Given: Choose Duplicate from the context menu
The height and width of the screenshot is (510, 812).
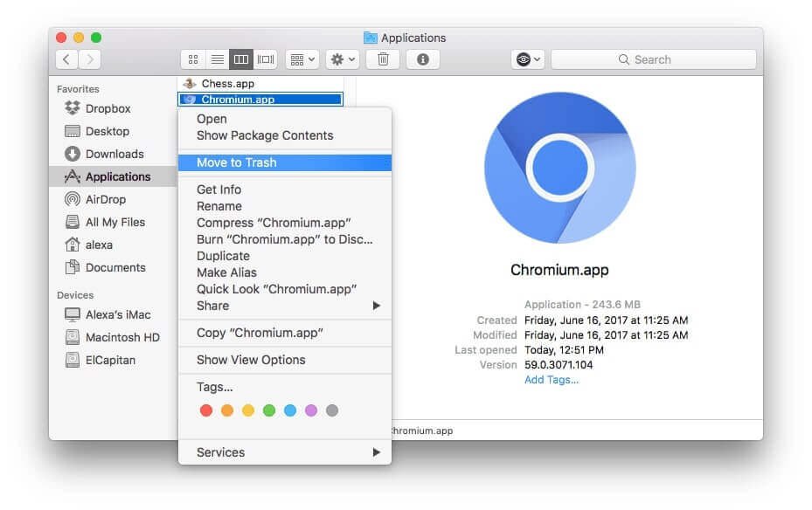Looking at the screenshot, I should (285, 256).
